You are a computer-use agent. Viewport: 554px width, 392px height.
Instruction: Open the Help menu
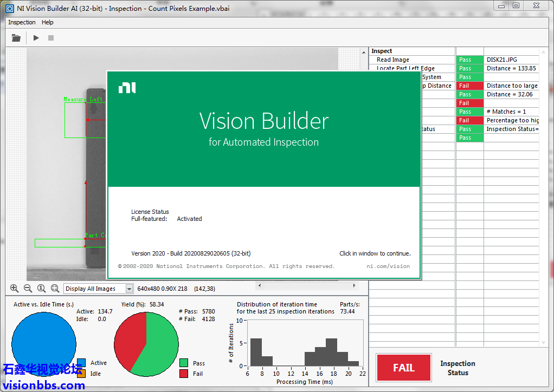click(48, 22)
